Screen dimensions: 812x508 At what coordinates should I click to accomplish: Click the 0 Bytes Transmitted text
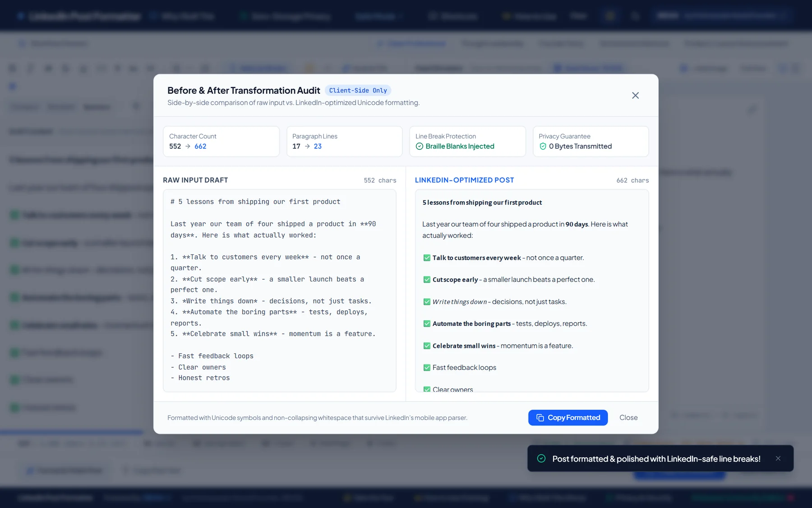click(x=580, y=146)
